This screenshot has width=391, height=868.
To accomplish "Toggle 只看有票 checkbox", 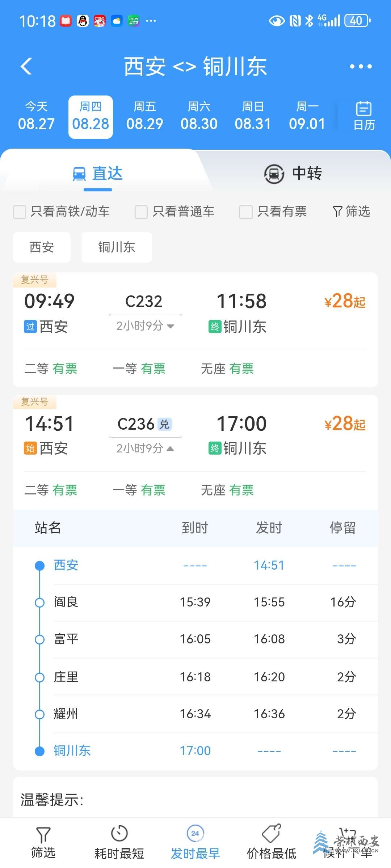I will 246,212.
